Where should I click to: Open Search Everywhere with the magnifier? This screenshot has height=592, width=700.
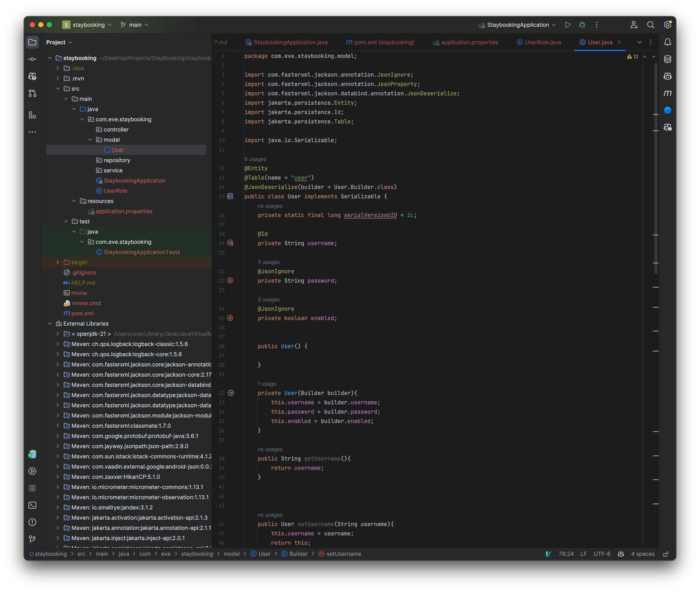click(x=651, y=24)
